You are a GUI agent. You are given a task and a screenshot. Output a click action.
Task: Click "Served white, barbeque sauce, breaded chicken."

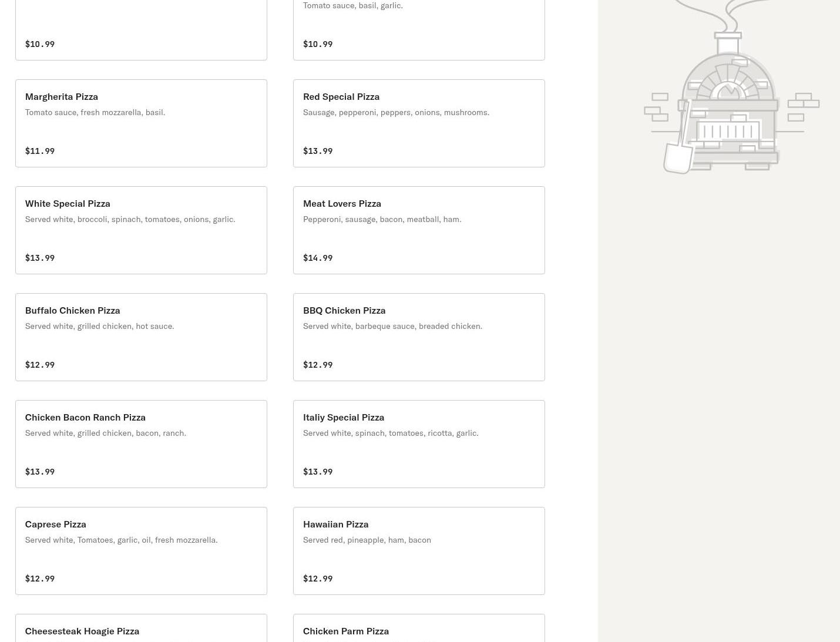tap(392, 326)
